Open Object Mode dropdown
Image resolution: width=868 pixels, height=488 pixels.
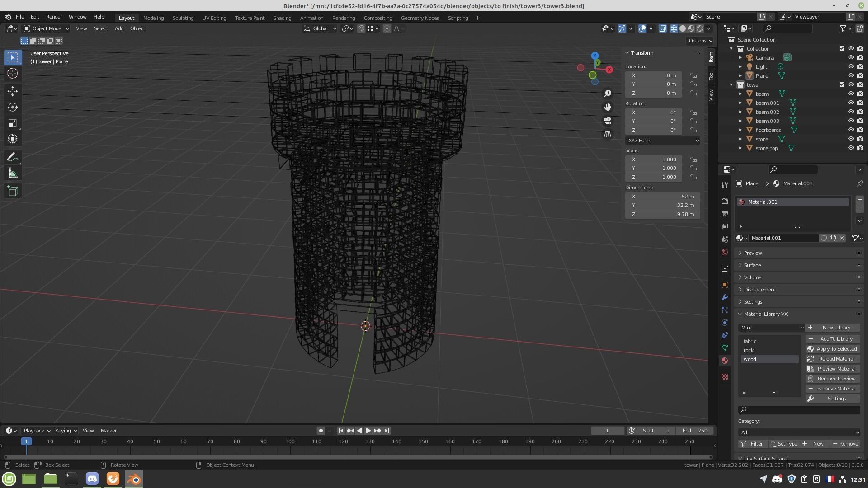click(x=46, y=28)
